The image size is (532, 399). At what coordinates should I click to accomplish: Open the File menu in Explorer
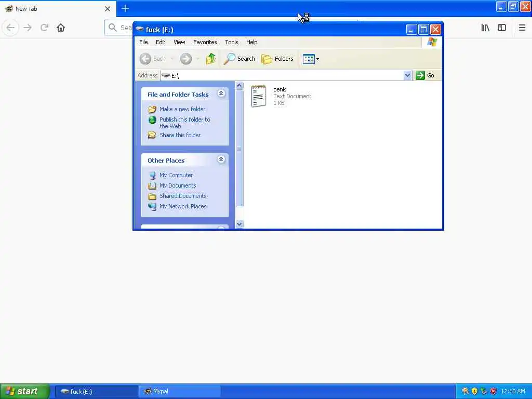143,42
